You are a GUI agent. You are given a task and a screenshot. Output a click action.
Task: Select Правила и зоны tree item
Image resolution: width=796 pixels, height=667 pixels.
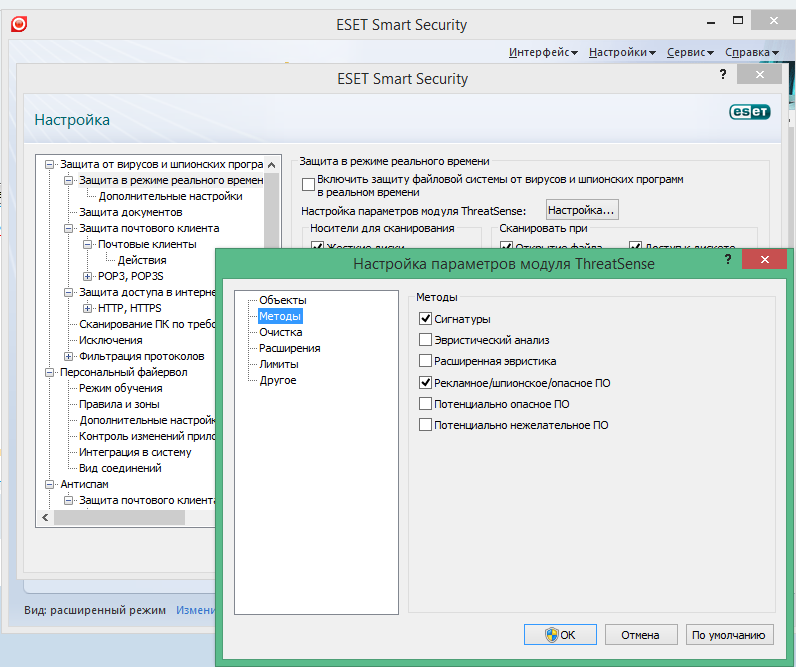pyautogui.click(x=119, y=404)
